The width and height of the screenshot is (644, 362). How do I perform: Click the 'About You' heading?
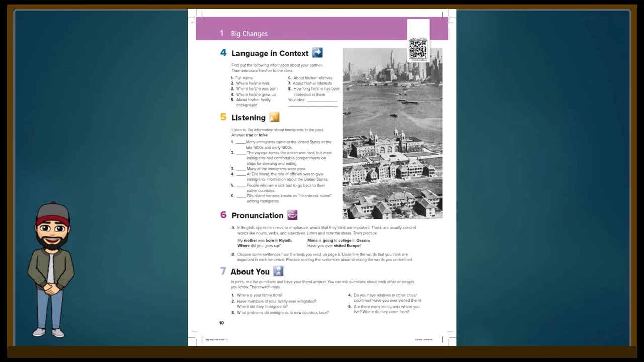pyautogui.click(x=250, y=272)
